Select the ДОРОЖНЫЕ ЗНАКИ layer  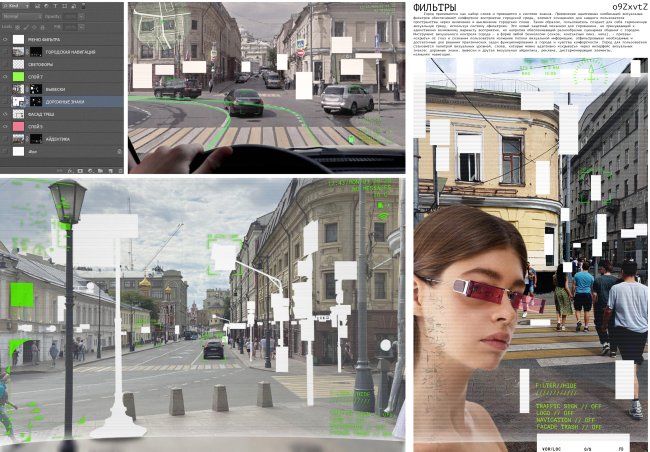tap(70, 101)
